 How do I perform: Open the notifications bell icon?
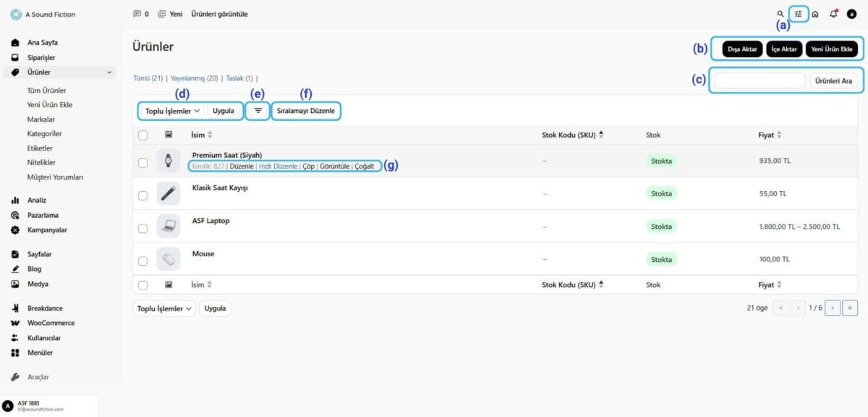tap(833, 14)
